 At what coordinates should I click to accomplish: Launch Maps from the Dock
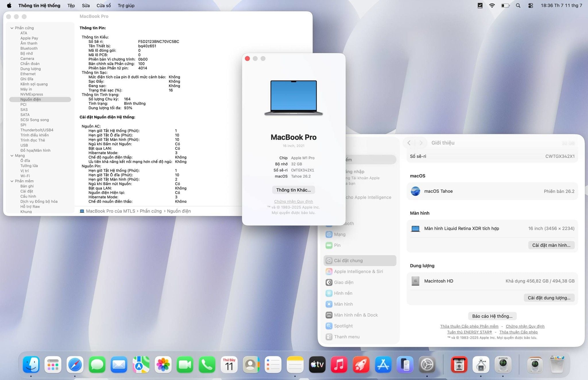pos(141,364)
